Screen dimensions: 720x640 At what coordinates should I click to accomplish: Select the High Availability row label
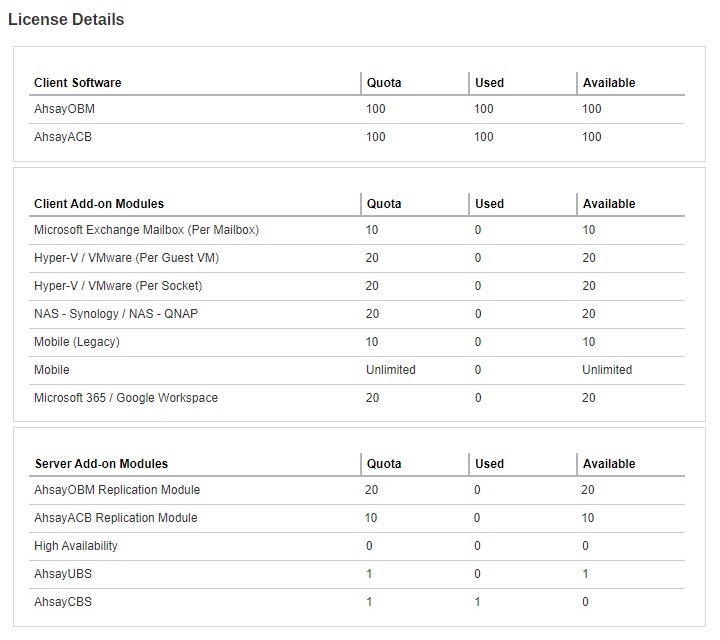(x=76, y=546)
